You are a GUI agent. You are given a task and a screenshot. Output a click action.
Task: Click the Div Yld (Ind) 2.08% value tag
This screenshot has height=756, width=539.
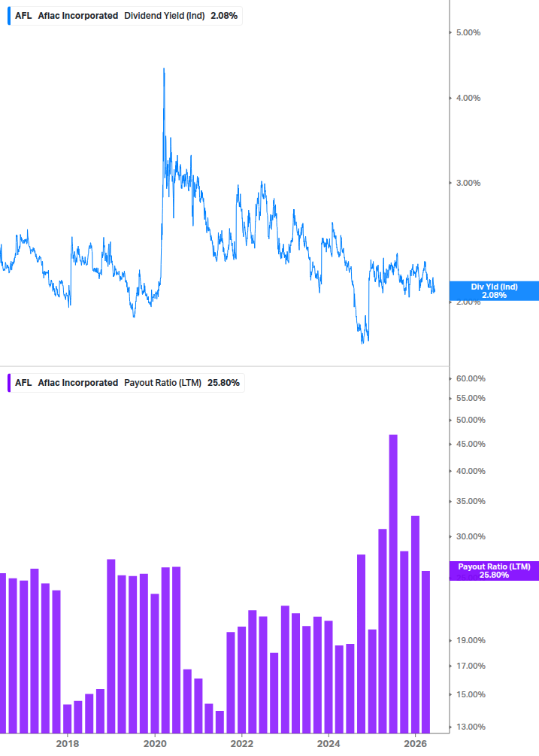click(x=494, y=290)
